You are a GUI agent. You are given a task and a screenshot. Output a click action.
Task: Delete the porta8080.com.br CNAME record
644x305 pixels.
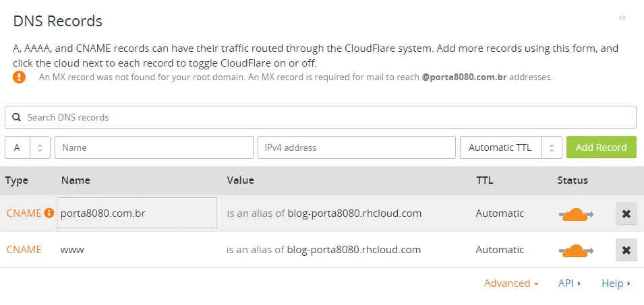[x=626, y=213]
